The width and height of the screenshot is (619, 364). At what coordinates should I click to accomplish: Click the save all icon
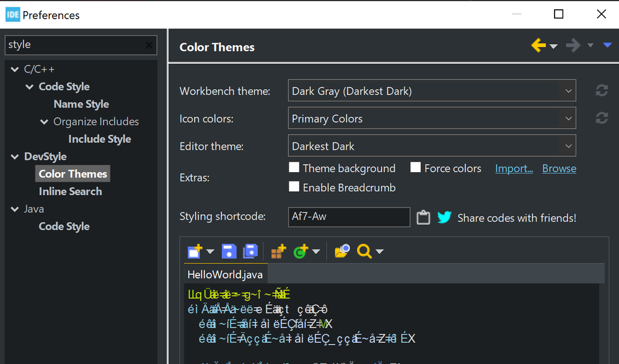250,251
